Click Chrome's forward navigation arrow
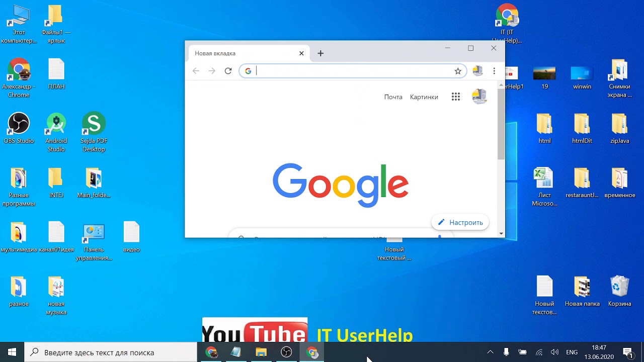This screenshot has height=362, width=644. pyautogui.click(x=212, y=71)
